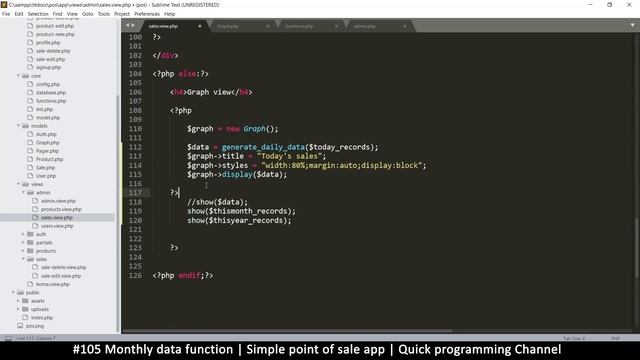Collapse the models folder
The image size is (640, 360).
click(18, 126)
